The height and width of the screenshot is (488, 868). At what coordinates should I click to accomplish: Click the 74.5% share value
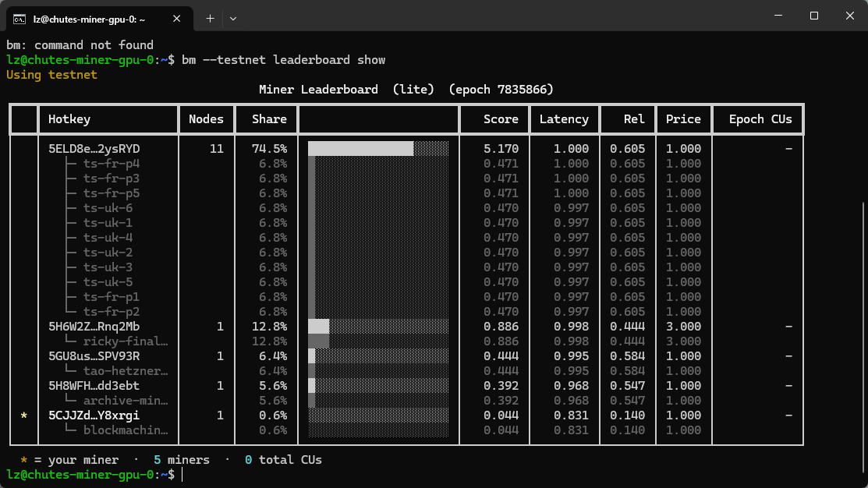269,149
